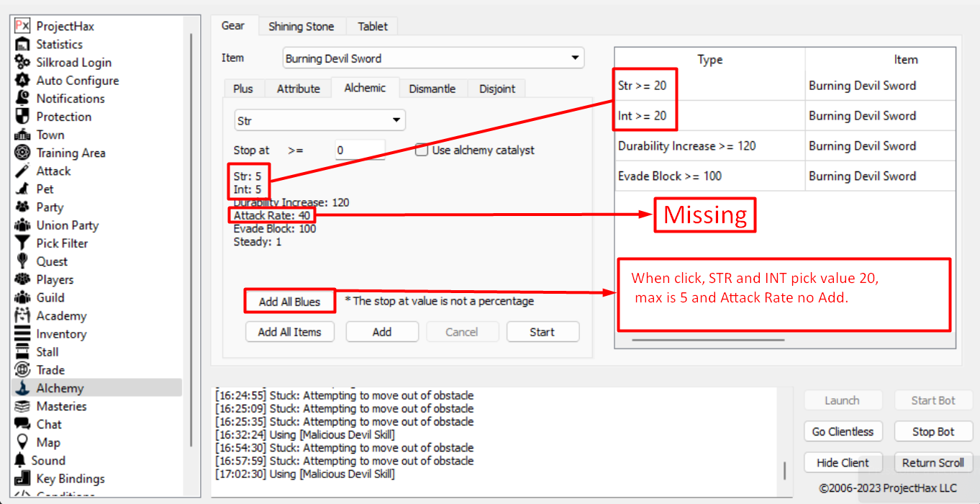This screenshot has width=980, height=504.
Task: Open Silkroad Login from the sidebar
Action: [x=22, y=63]
